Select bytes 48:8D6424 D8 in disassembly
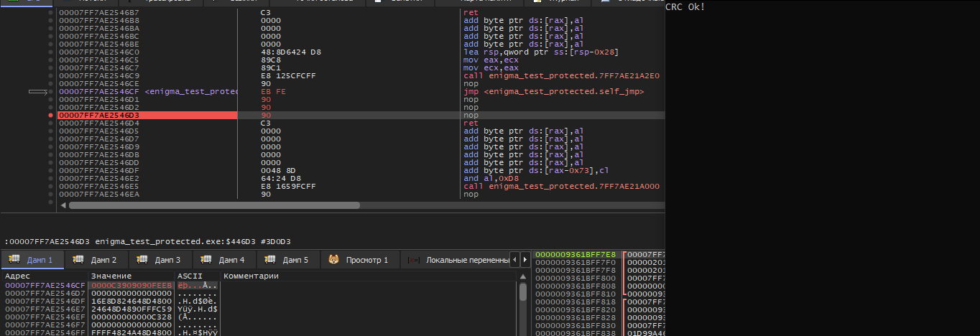980x336 pixels. click(x=290, y=52)
